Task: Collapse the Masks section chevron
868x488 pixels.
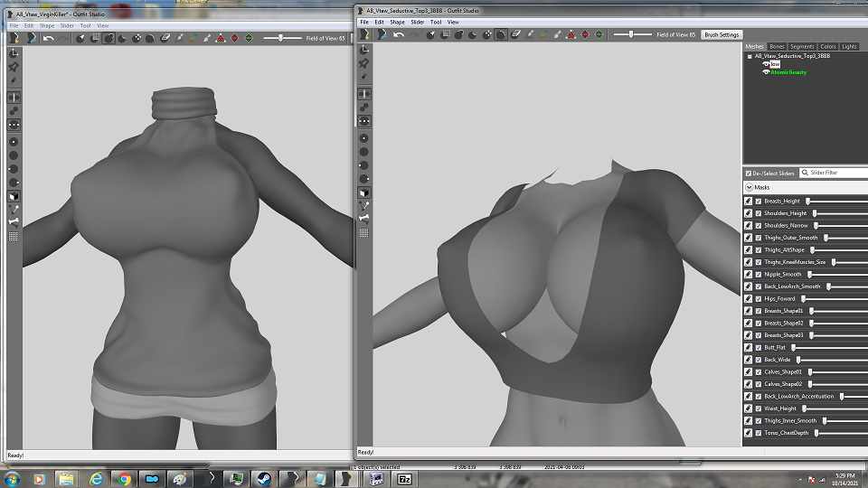Action: coord(749,188)
